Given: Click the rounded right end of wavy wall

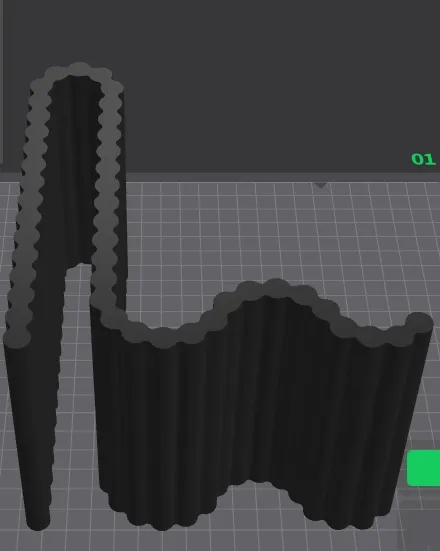Looking at the screenshot, I should click(x=419, y=323).
